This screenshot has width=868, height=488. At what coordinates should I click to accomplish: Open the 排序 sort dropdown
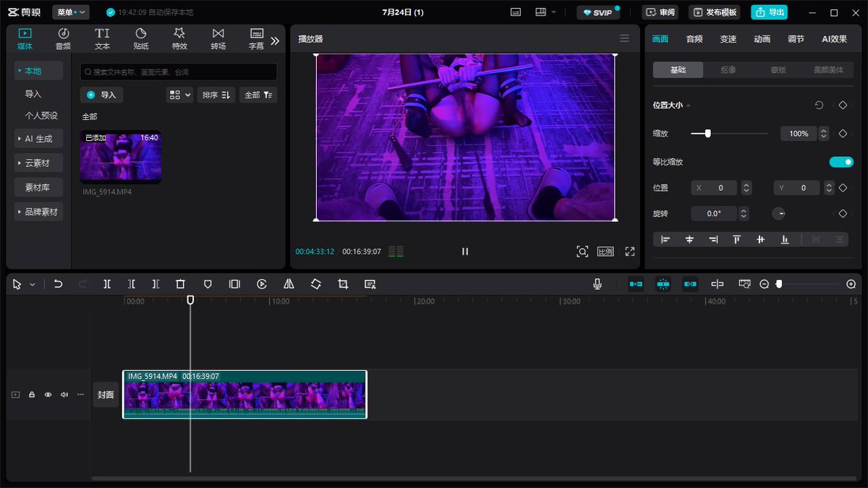[x=216, y=95]
